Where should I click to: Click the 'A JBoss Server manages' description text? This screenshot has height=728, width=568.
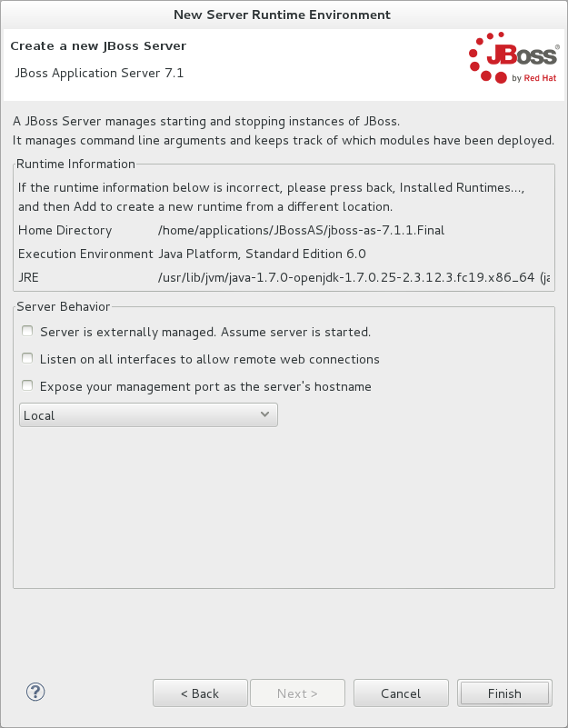click(x=206, y=121)
